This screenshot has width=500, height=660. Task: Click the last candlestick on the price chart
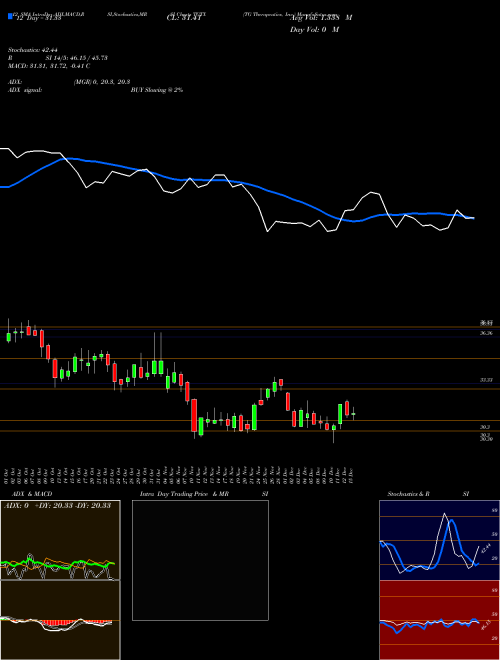pyautogui.click(x=354, y=413)
